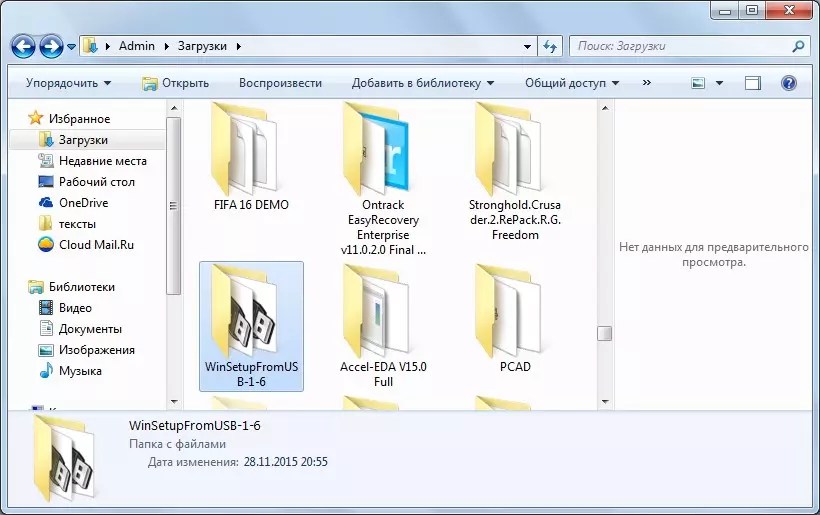820x515 pixels.
Task: Click the blue Help question mark icon
Action: 789,83
